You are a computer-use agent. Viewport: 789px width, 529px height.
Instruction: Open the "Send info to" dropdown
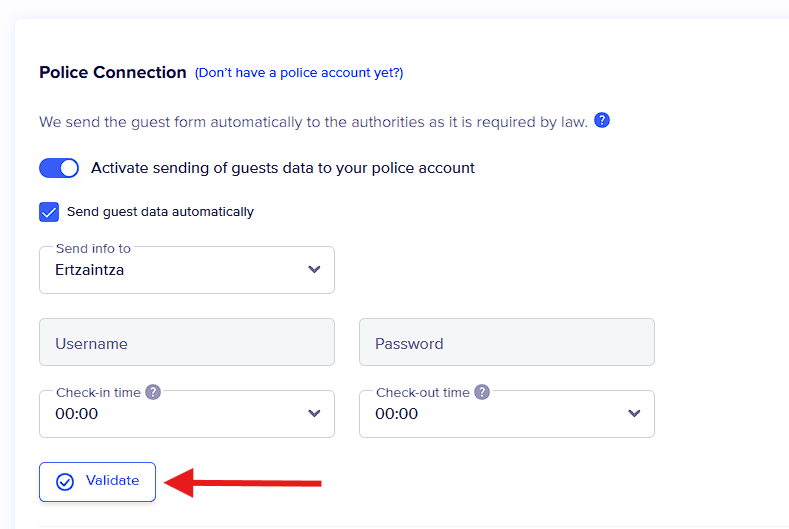[186, 270]
